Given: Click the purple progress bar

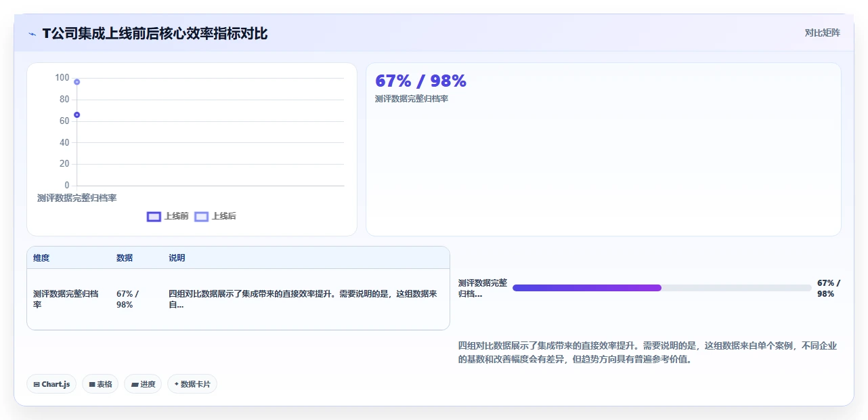Looking at the screenshot, I should [x=587, y=288].
